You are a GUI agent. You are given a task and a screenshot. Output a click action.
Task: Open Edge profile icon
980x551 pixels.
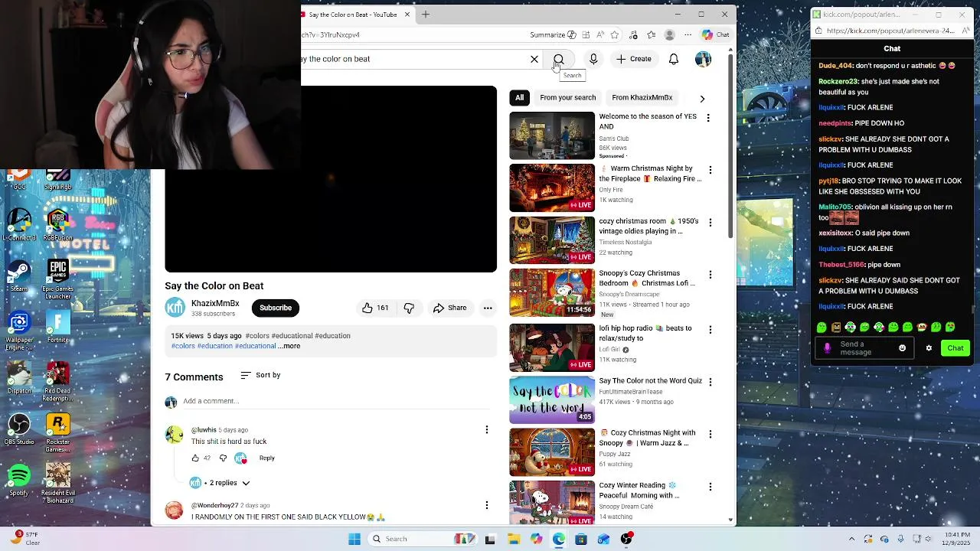coord(670,34)
